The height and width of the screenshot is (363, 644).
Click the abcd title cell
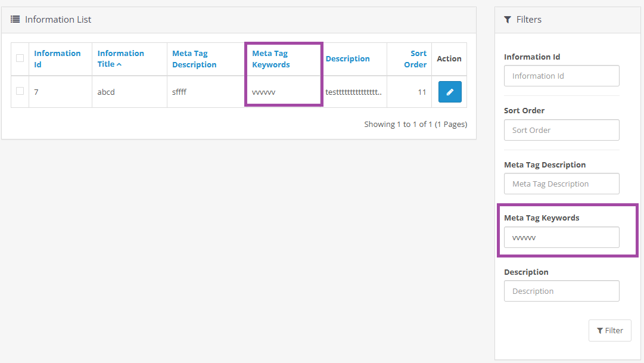click(107, 92)
